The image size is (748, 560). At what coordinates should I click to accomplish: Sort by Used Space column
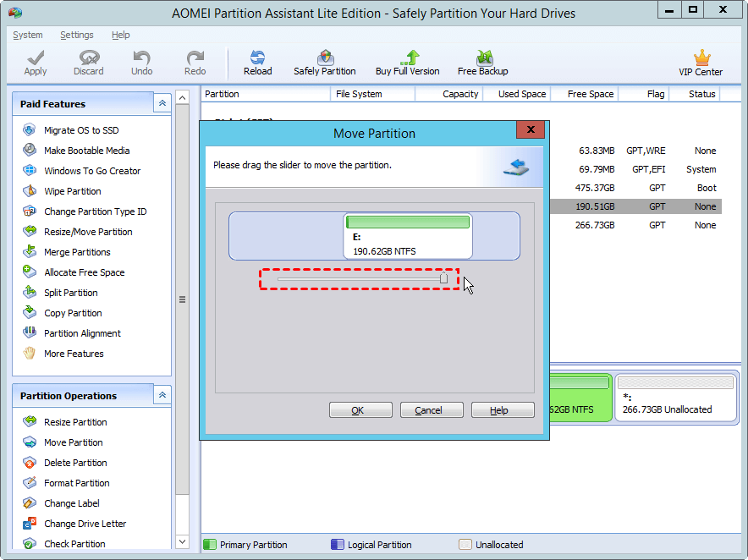[517, 94]
